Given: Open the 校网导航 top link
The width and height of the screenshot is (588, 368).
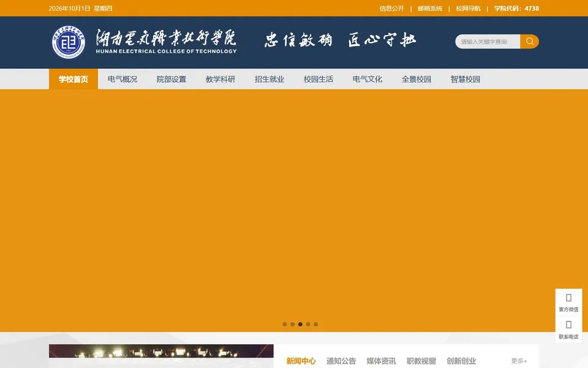Looking at the screenshot, I should coord(468,8).
